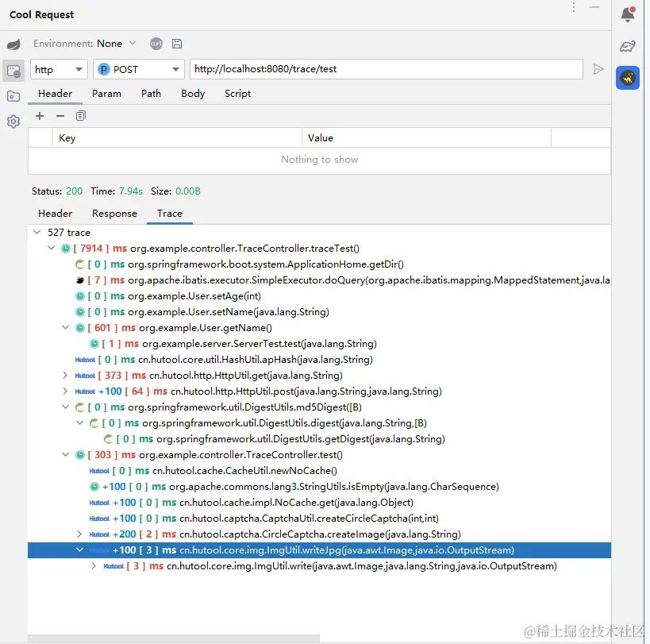This screenshot has height=644, width=650.
Task: Save the request with the floppy disk icon
Action: (x=177, y=44)
